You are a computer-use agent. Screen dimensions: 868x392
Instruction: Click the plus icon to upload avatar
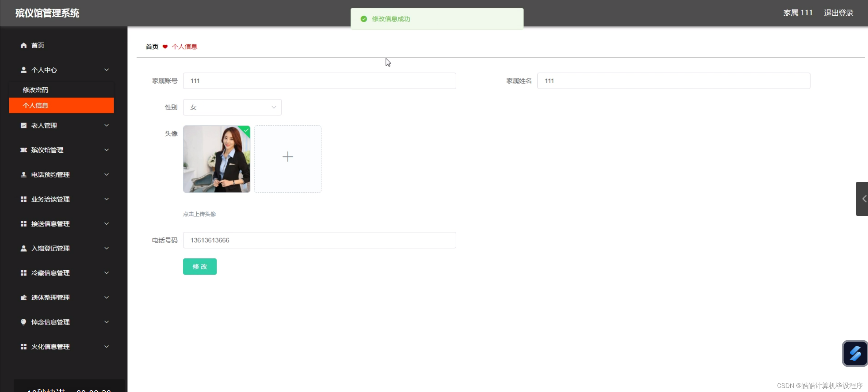(x=287, y=157)
